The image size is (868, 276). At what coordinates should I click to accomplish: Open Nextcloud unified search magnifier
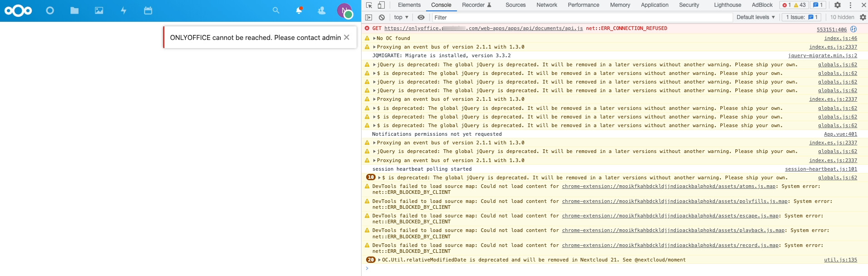tap(276, 10)
